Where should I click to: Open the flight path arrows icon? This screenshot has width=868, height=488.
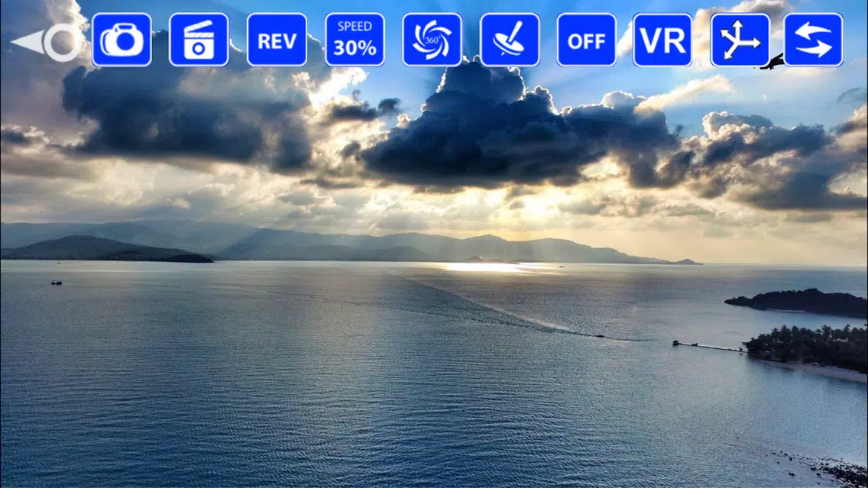coord(740,40)
